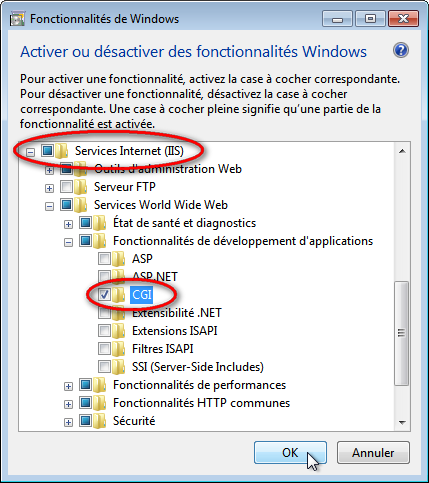
Task: Click the Services World Wide Web folder icon
Action: tap(81, 205)
